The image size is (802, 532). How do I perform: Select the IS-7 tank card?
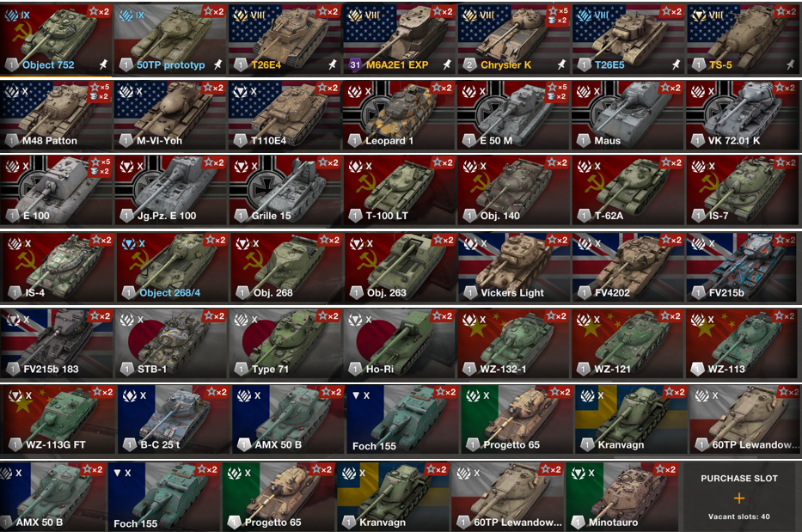click(742, 190)
